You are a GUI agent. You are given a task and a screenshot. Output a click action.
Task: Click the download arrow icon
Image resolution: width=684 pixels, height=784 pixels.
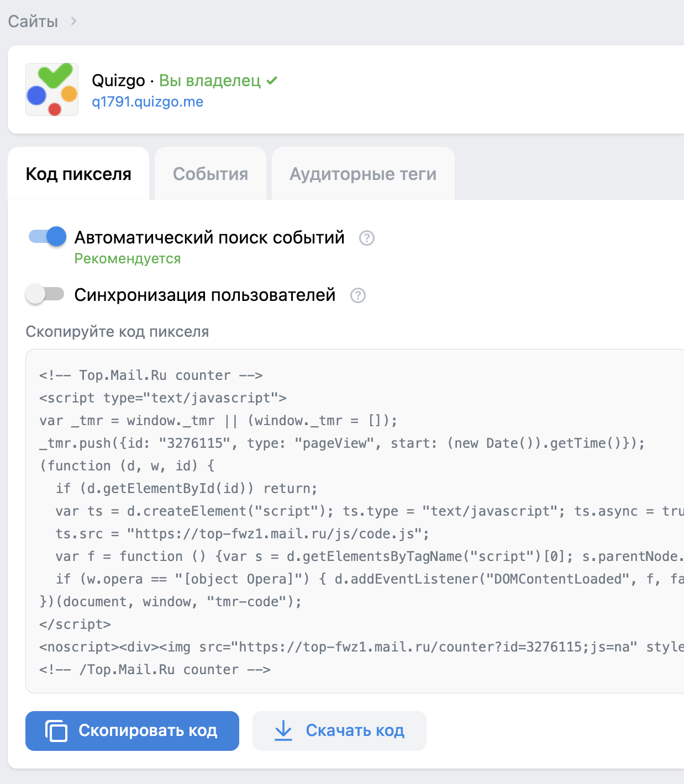tap(283, 730)
